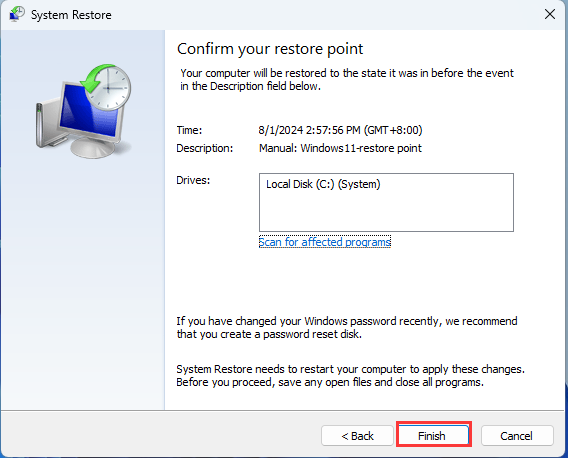Viewport: 568px width, 458px height.
Task: Click the restore point time value
Action: pos(340,130)
